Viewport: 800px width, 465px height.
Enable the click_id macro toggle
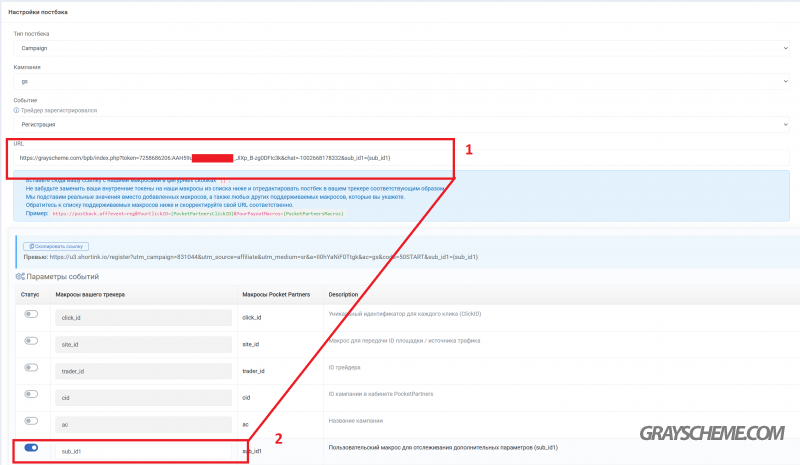30,313
